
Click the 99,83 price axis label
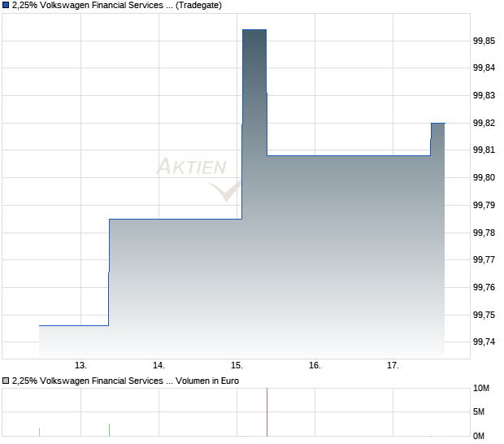(x=484, y=95)
